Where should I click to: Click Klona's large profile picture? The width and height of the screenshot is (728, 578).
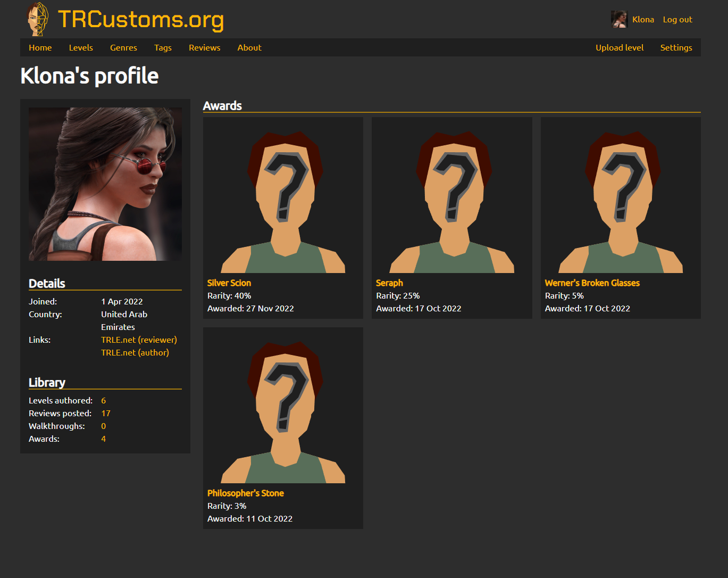point(105,183)
